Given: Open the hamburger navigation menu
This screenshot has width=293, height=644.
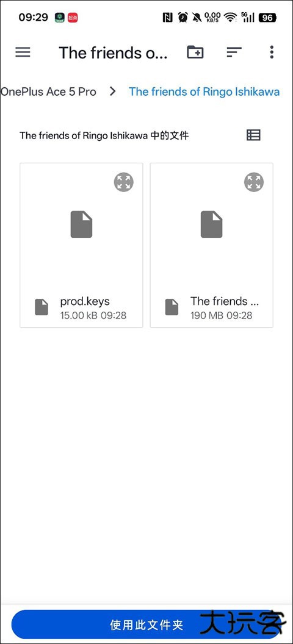Looking at the screenshot, I should tap(23, 52).
